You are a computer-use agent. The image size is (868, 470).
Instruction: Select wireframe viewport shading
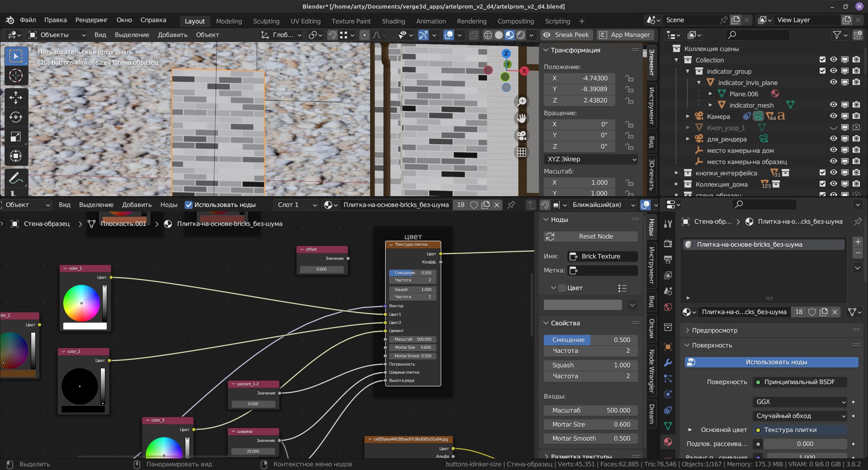coord(488,35)
